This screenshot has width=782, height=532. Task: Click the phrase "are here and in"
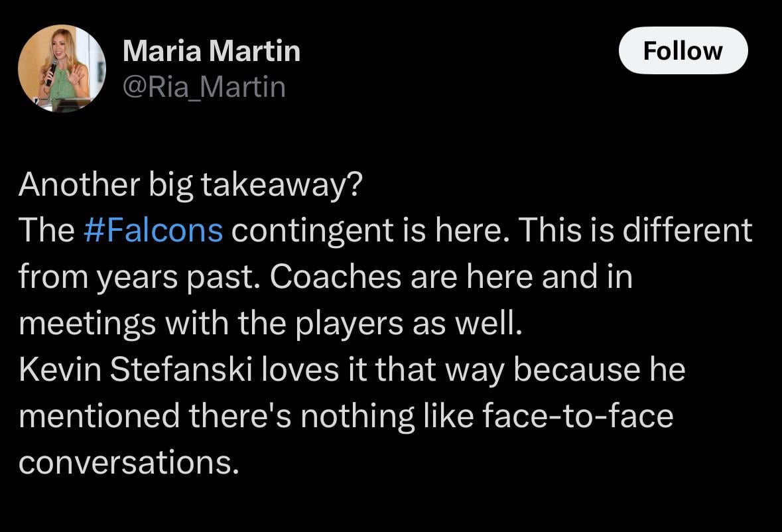pos(517,277)
